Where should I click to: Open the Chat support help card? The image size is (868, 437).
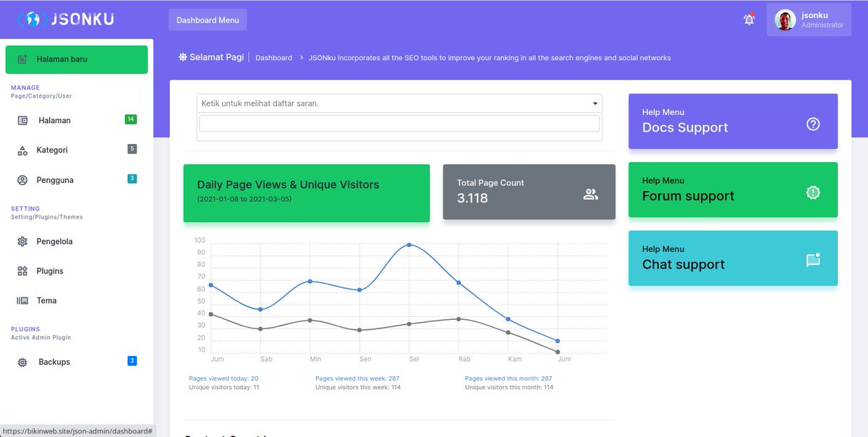pos(733,258)
